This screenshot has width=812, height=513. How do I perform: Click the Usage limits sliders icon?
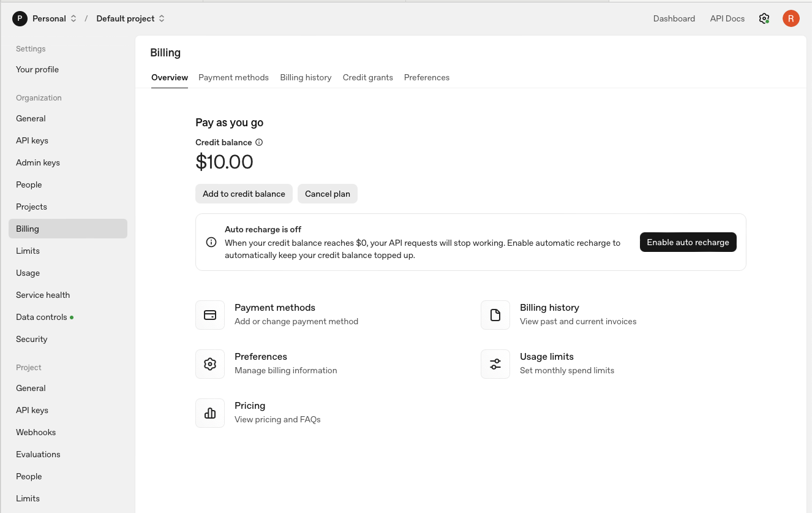coord(495,363)
